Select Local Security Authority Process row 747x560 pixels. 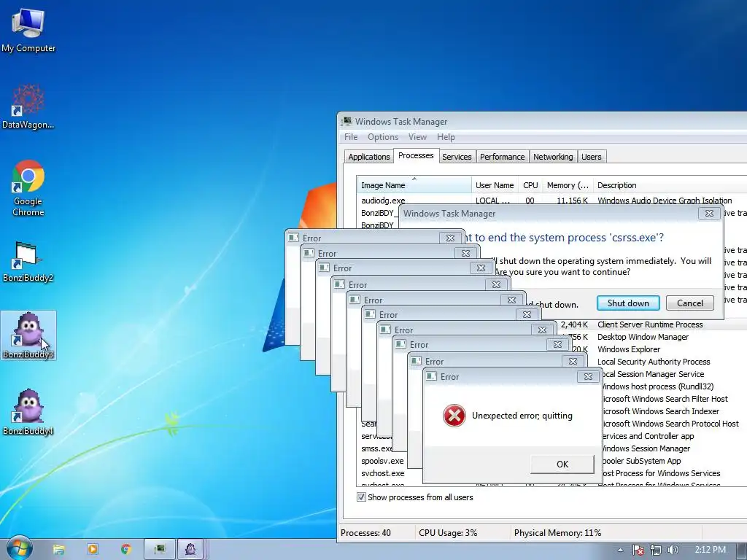pos(654,362)
